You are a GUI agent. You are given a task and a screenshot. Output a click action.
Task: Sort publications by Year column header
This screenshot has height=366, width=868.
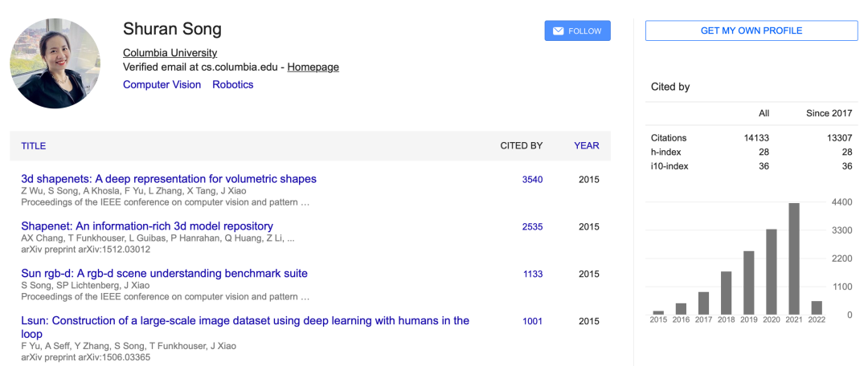(586, 146)
